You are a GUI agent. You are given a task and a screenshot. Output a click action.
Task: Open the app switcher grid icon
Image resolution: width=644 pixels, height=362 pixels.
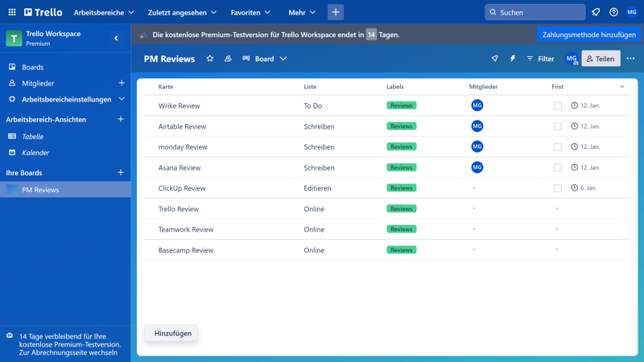tap(12, 12)
